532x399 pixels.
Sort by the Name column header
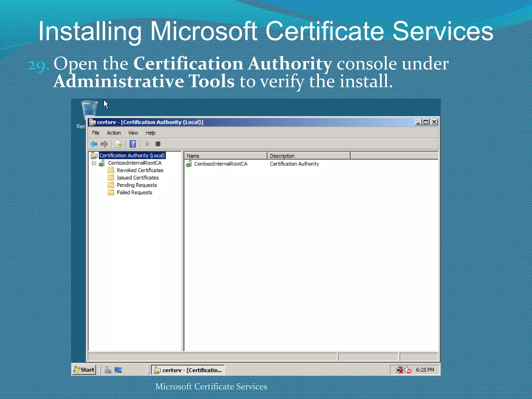226,156
